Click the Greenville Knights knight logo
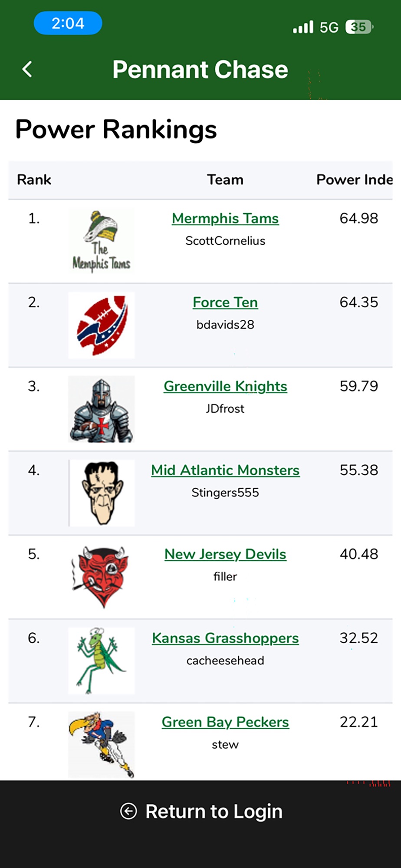 (x=102, y=409)
